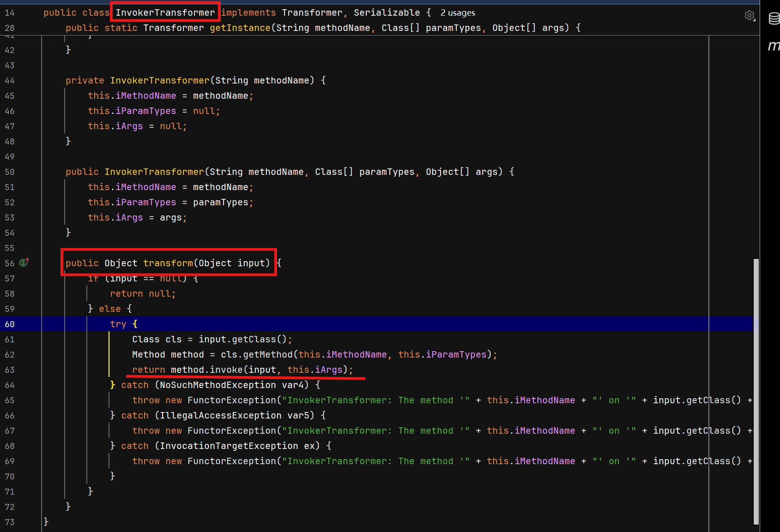The image size is (780, 532).
Task: Toggle breakpoint at line number 61
Action: [10, 340]
